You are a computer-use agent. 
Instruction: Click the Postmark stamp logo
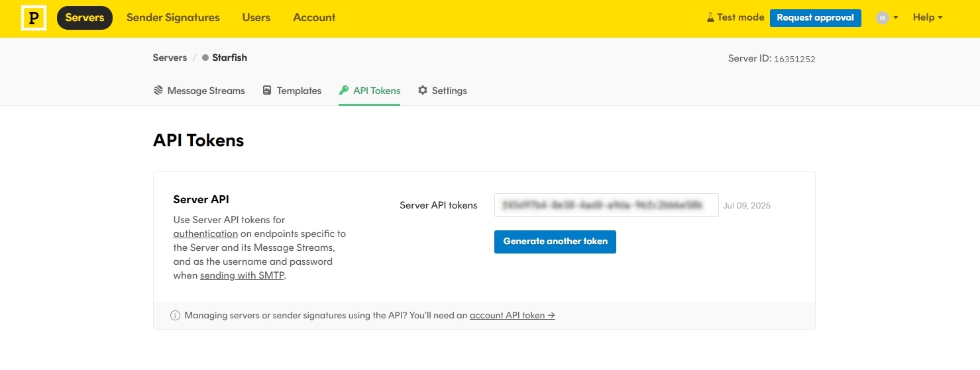(x=33, y=18)
